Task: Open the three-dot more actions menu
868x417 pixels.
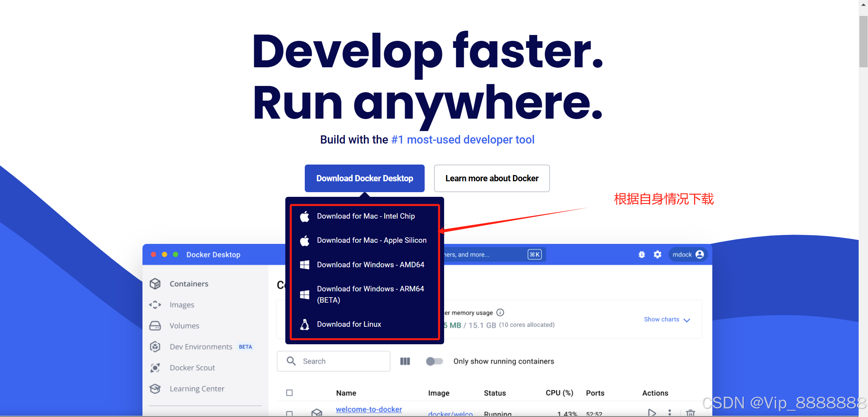Action: point(669,412)
